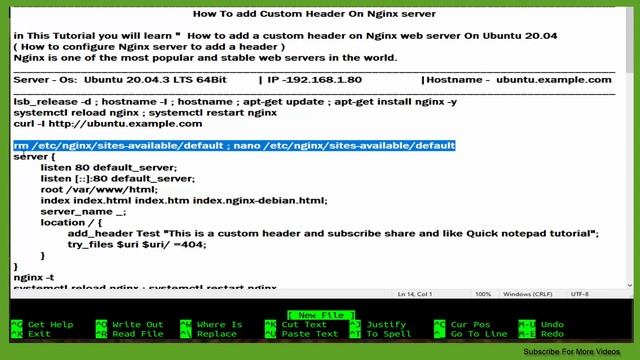640x360 pixels.
Task: Click the scrollbar down arrow in notepad
Action: tap(630, 285)
